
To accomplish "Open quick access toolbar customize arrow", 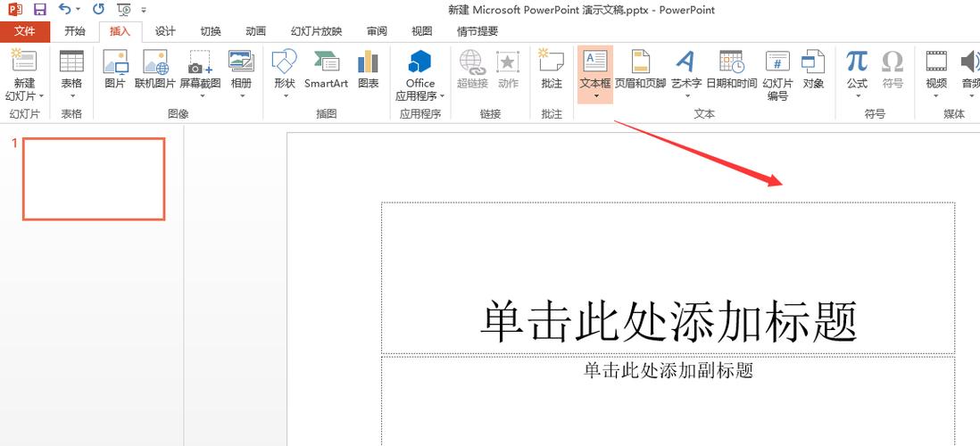I will [x=144, y=10].
